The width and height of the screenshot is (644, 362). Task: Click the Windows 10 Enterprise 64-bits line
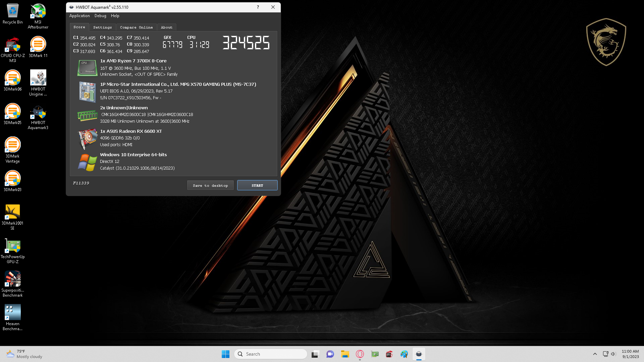[x=133, y=155]
